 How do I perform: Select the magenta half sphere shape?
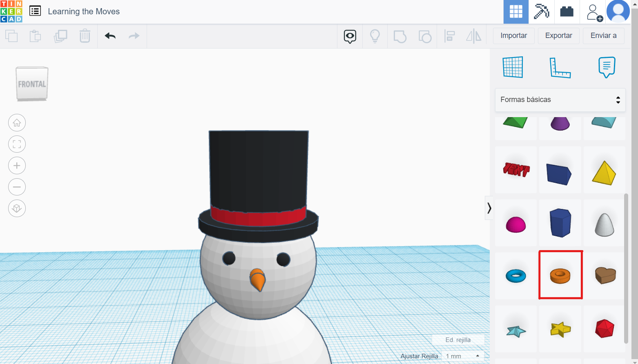[516, 223]
